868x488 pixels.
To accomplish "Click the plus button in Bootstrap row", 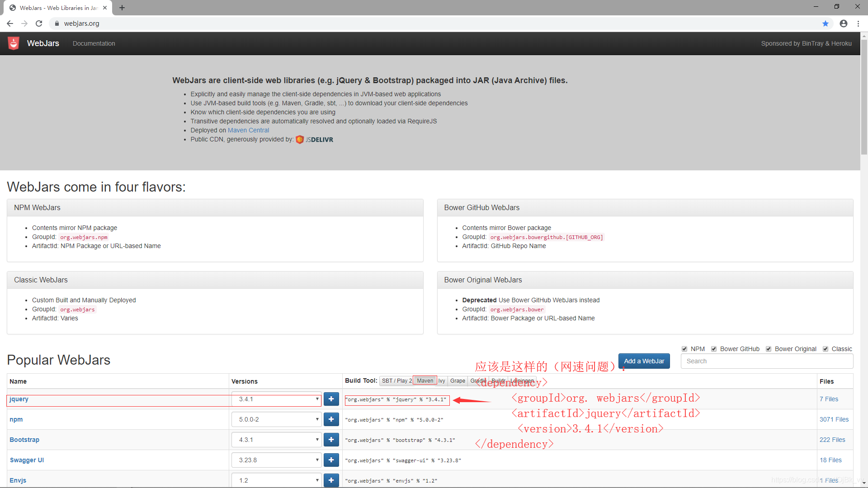I will (331, 440).
